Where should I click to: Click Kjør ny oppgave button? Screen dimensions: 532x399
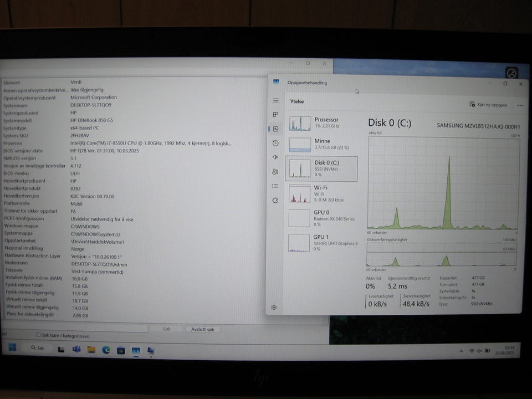point(488,105)
